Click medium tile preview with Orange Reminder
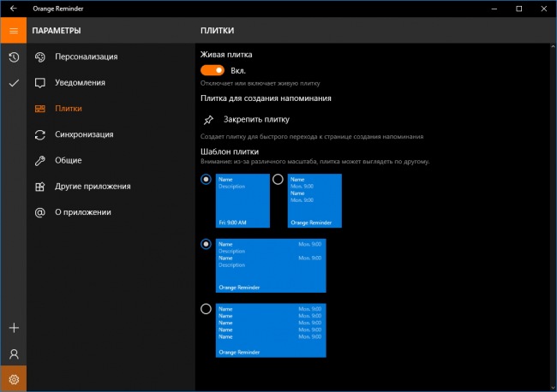 [314, 201]
